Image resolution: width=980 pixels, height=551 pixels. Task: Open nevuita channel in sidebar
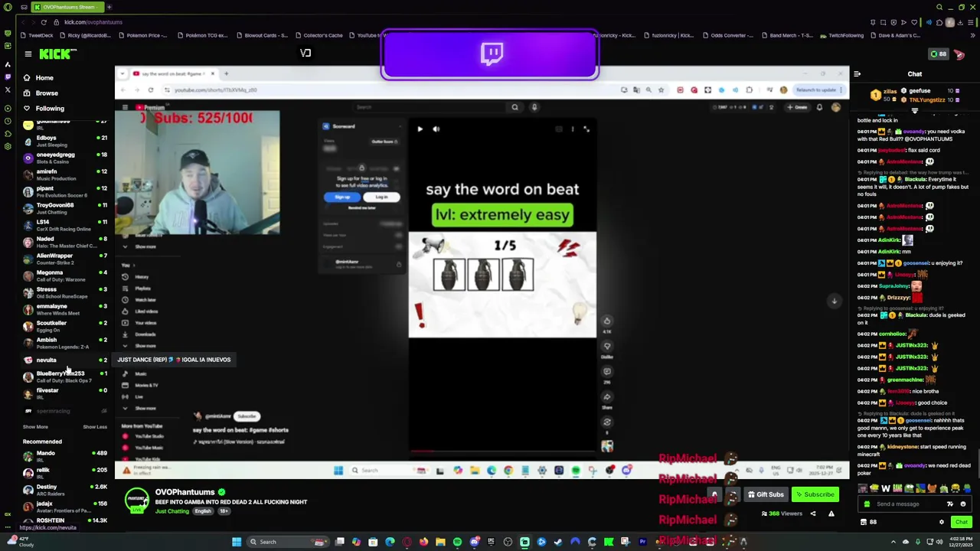point(65,360)
